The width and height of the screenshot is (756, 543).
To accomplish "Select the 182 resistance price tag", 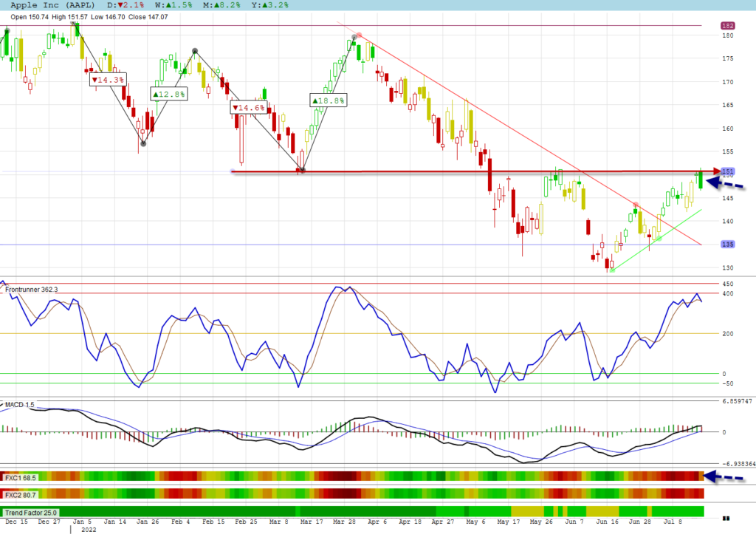I will [x=727, y=26].
